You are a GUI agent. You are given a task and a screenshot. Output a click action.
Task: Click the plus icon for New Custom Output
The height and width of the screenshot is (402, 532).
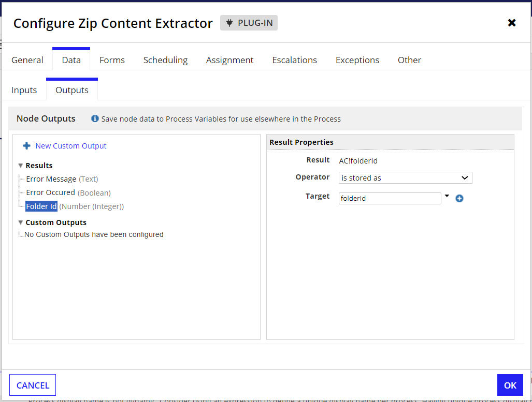pyautogui.click(x=26, y=146)
